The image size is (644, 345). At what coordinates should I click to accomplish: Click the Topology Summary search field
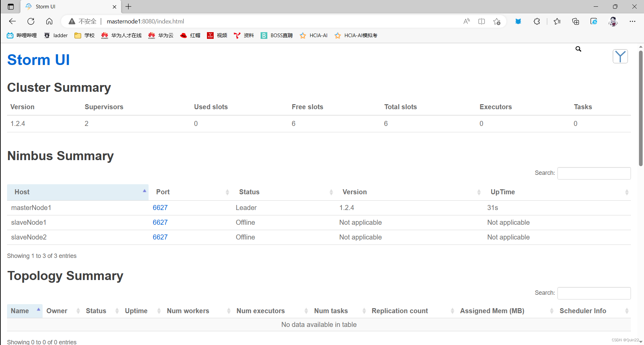(x=594, y=293)
